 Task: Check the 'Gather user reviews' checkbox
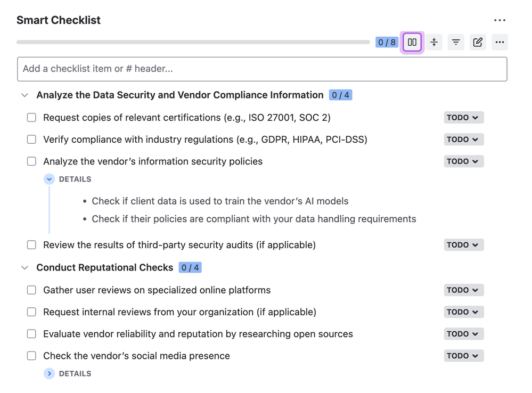[x=31, y=290]
